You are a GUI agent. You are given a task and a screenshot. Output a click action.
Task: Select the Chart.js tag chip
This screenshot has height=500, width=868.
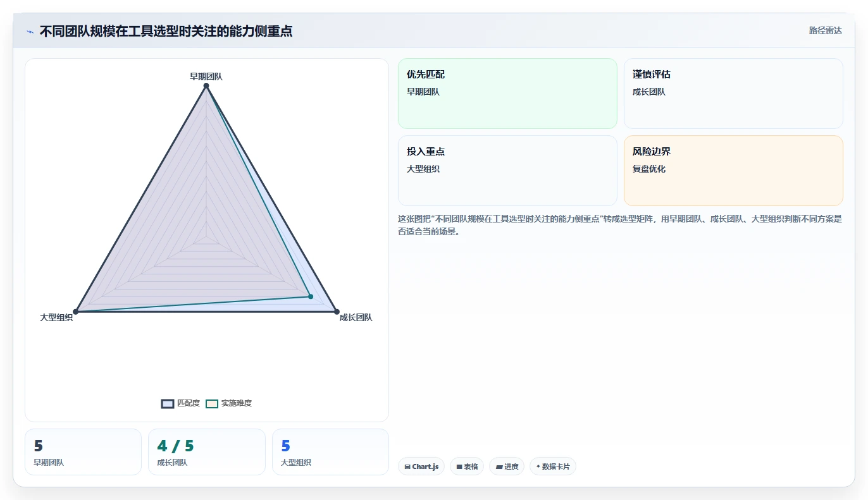(x=421, y=466)
